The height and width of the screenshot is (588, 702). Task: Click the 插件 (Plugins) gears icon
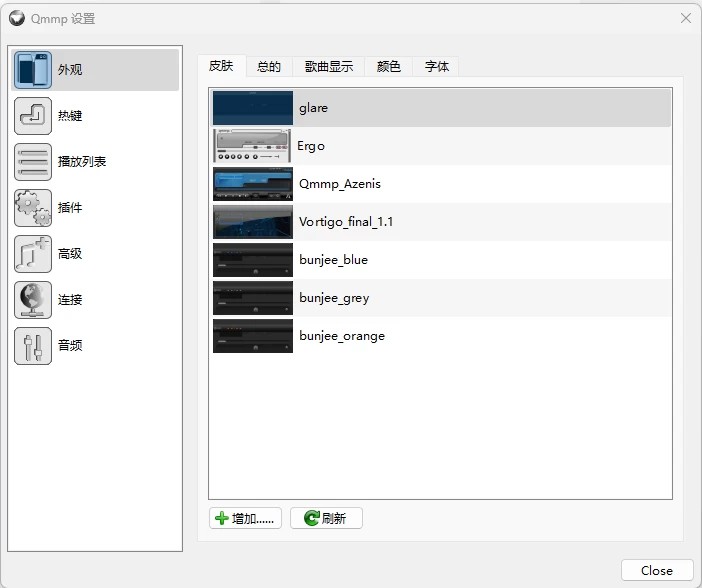[33, 208]
